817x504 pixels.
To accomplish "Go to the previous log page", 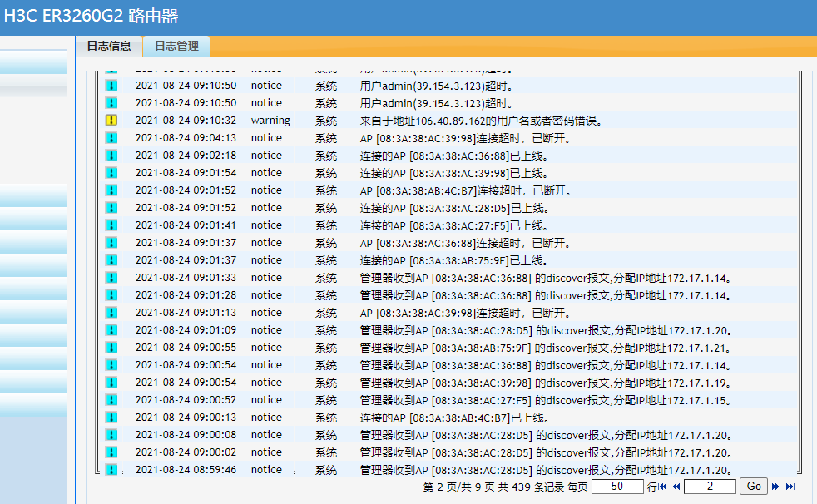I will 676,487.
